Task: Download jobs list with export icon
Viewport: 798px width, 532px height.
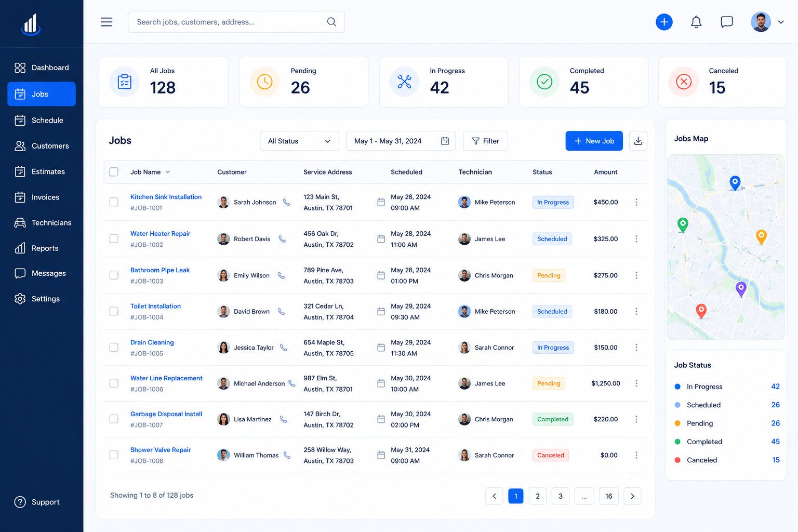Action: pos(638,141)
